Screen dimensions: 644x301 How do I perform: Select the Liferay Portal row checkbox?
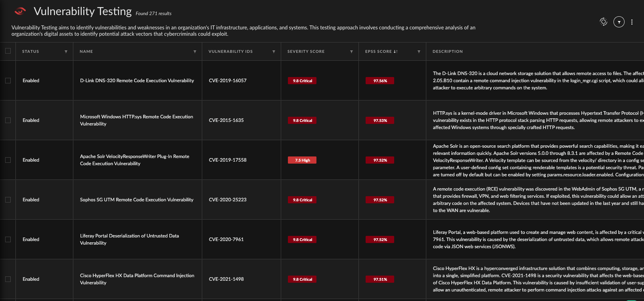coord(8,239)
